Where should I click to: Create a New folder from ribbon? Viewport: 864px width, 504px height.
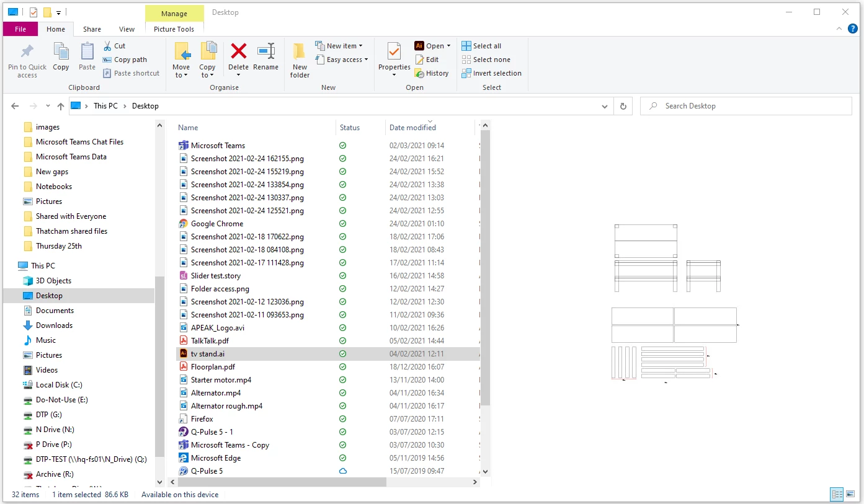(x=300, y=61)
